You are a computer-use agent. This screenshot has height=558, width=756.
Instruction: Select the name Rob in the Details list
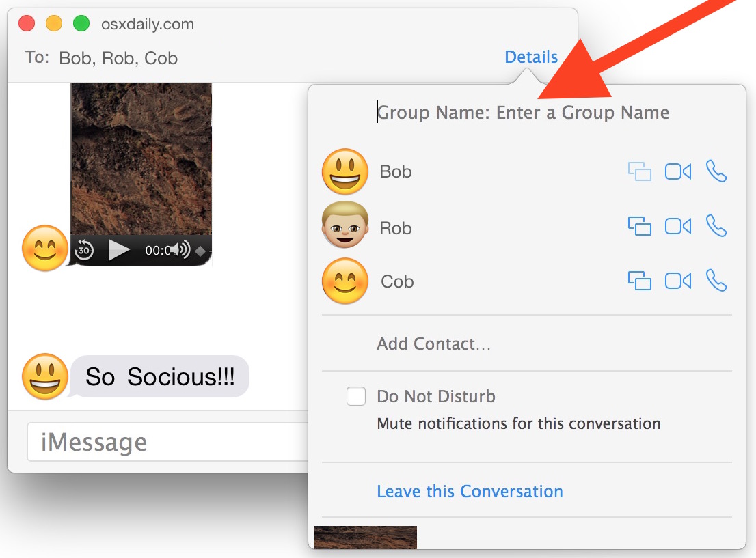click(395, 228)
